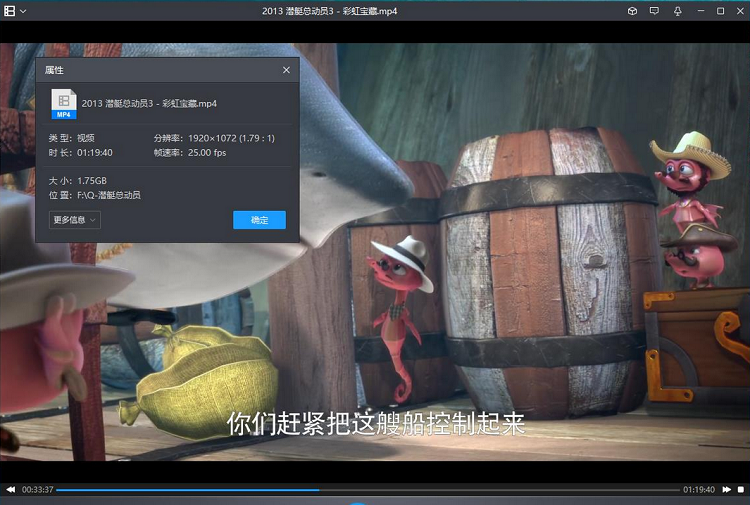Click the fast-forward button at bottom right
Screen dimensions: 750x505
pos(727,490)
